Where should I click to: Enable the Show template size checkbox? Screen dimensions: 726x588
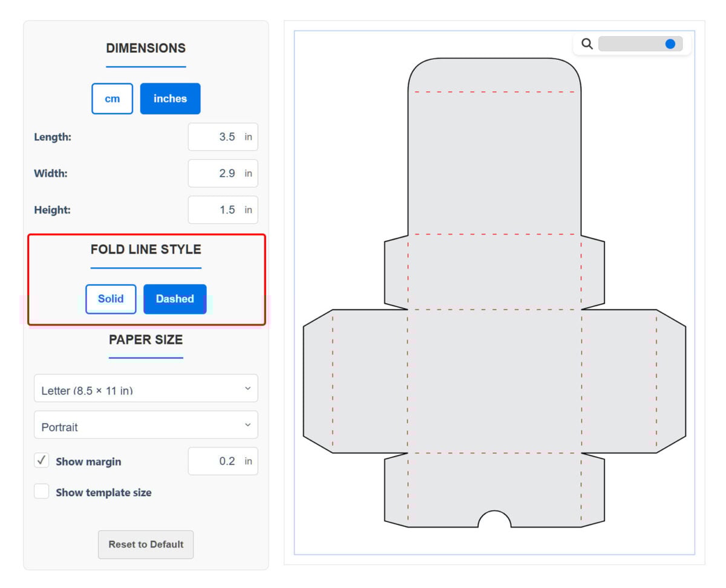click(x=41, y=492)
